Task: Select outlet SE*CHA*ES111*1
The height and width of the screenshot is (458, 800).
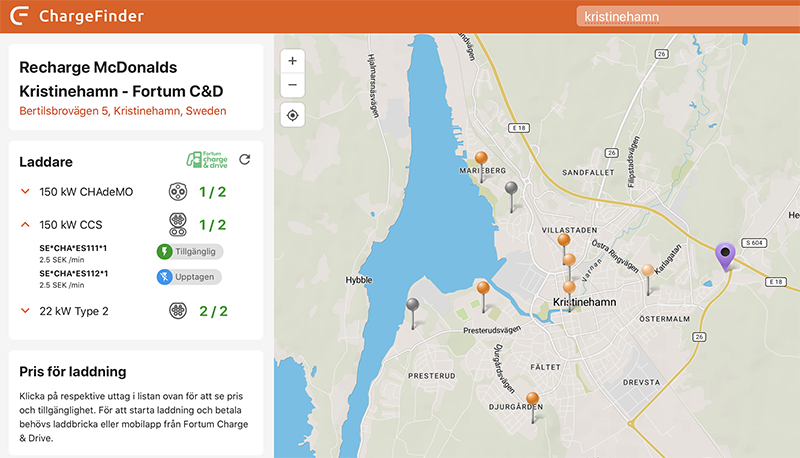Action: point(73,248)
